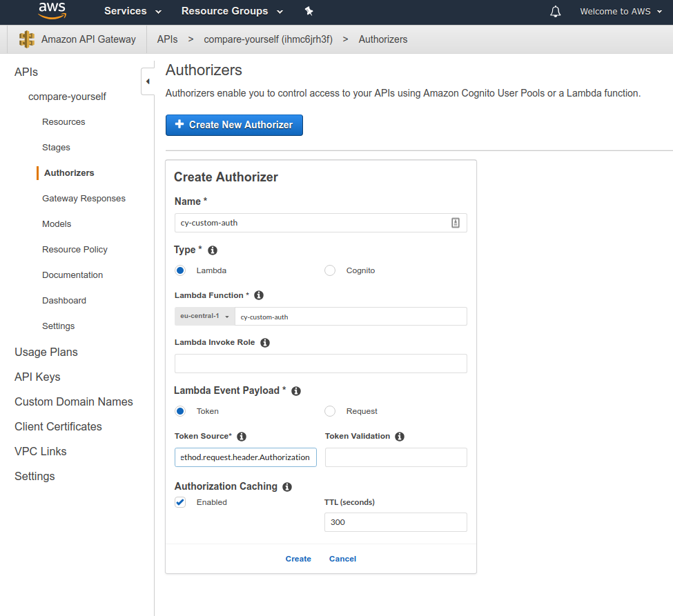
Task: Go to Stages in the sidebar
Action: (56, 148)
